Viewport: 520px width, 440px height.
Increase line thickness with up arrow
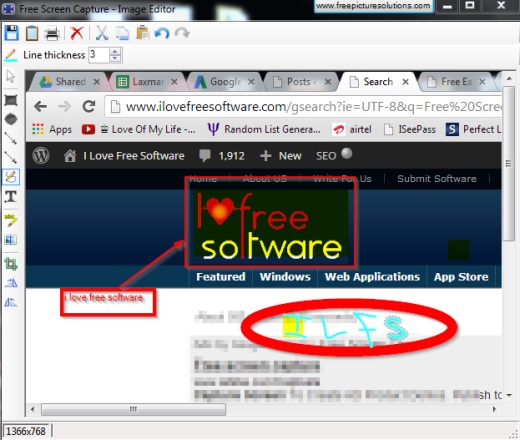[115, 52]
